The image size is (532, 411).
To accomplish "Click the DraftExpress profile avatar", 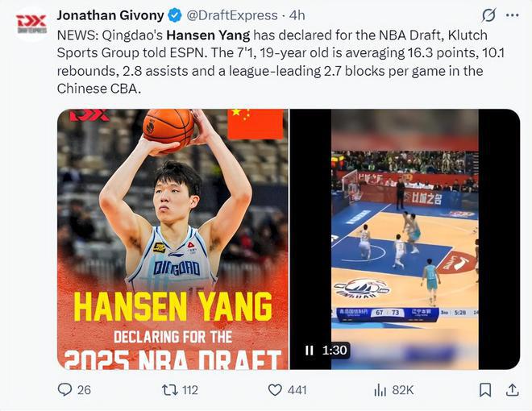I will pyautogui.click(x=31, y=23).
